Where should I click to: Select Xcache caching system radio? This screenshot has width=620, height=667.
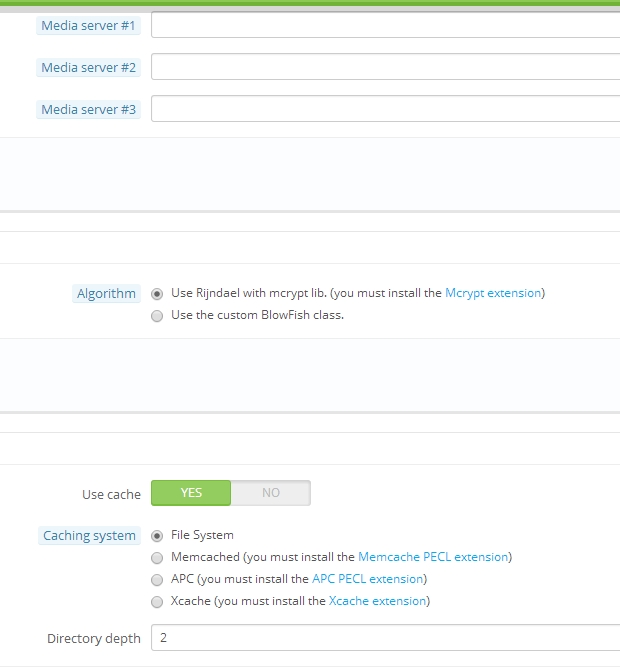(157, 602)
